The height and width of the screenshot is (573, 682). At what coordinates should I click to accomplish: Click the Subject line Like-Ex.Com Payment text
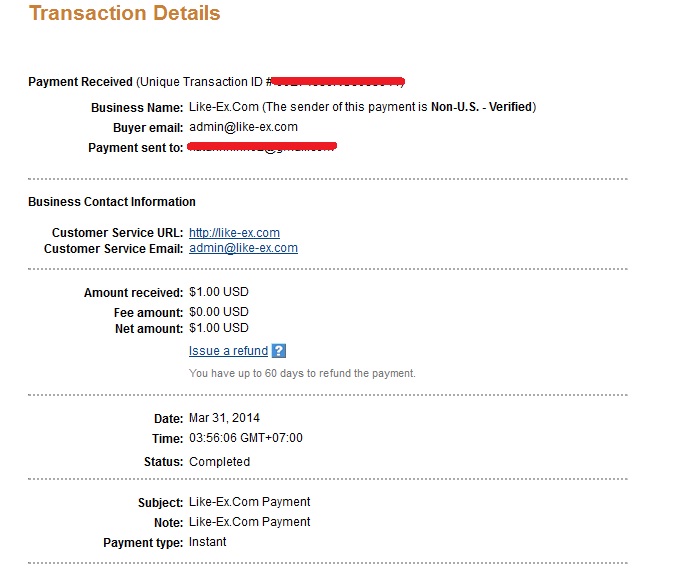249,502
